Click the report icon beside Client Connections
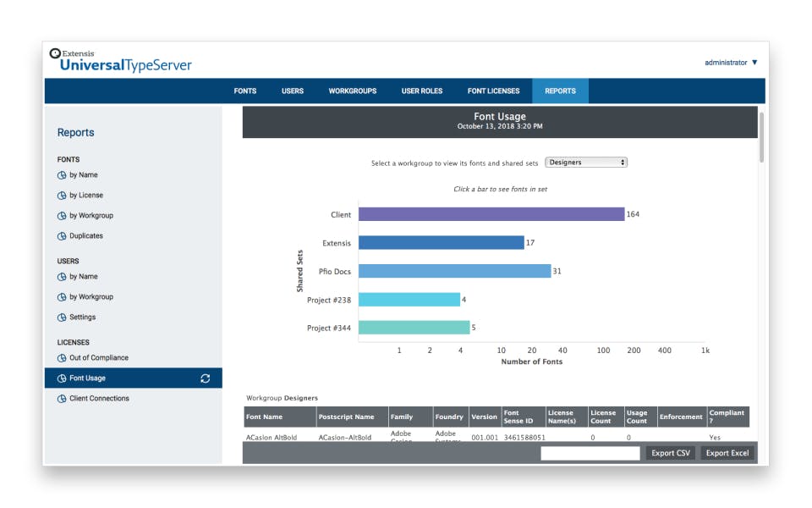Viewport: 812px width, 508px height. [x=62, y=399]
